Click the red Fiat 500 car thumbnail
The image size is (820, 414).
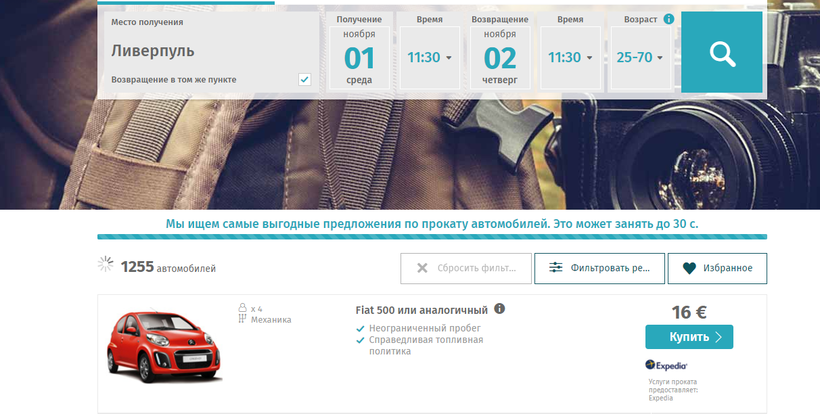click(x=164, y=346)
